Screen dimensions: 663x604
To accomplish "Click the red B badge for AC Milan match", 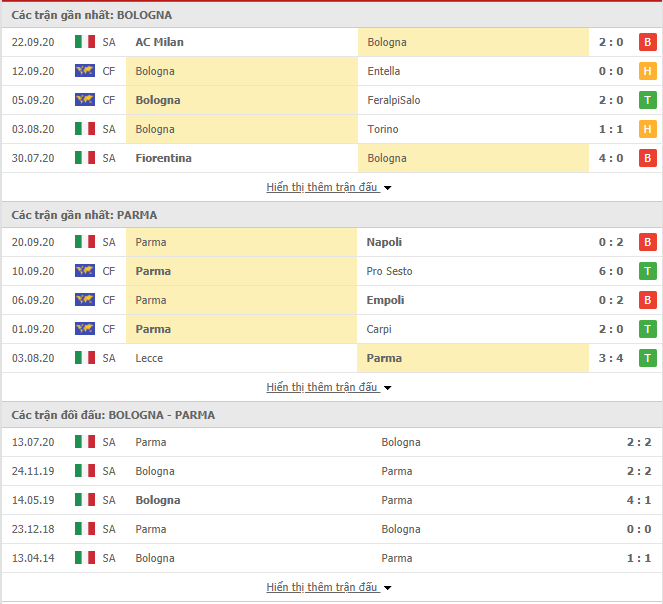I will pos(647,42).
